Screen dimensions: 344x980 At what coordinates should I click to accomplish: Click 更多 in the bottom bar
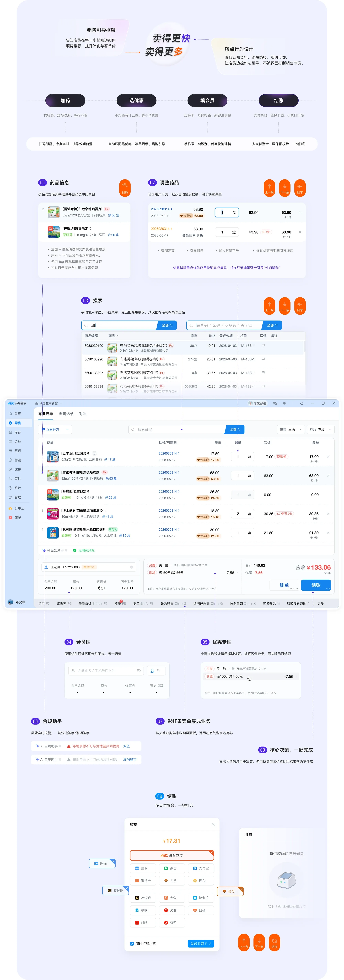320,603
